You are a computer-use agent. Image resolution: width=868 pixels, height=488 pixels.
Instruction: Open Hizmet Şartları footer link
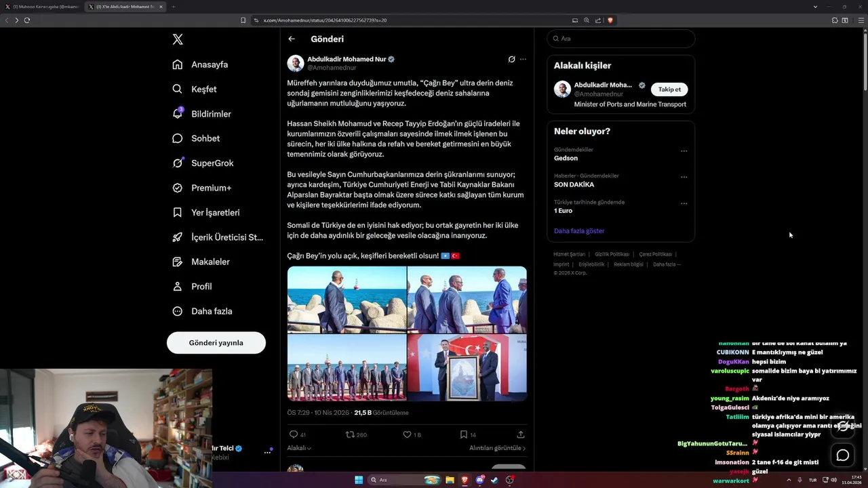(x=569, y=254)
